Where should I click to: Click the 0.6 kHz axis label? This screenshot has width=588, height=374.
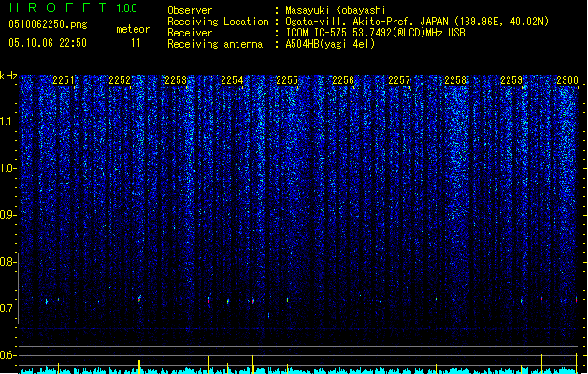click(x=7, y=355)
